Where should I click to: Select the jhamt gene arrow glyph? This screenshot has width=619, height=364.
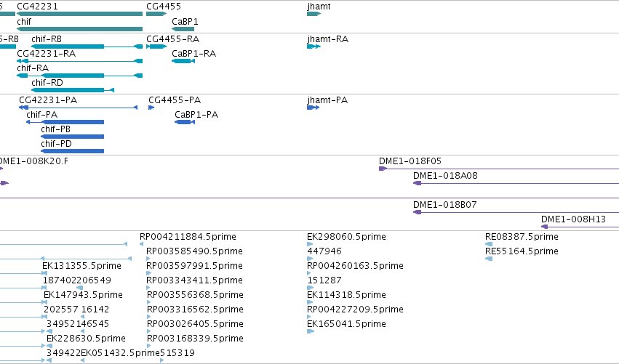tap(314, 14)
